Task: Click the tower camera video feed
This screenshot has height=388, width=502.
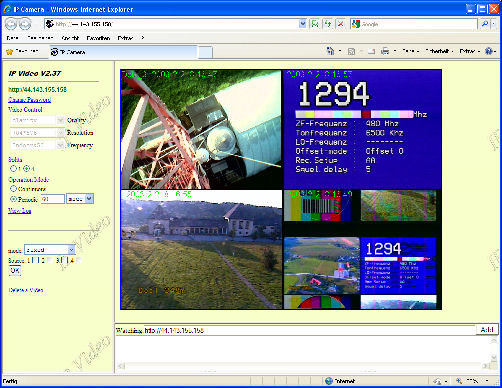Action: (x=201, y=129)
